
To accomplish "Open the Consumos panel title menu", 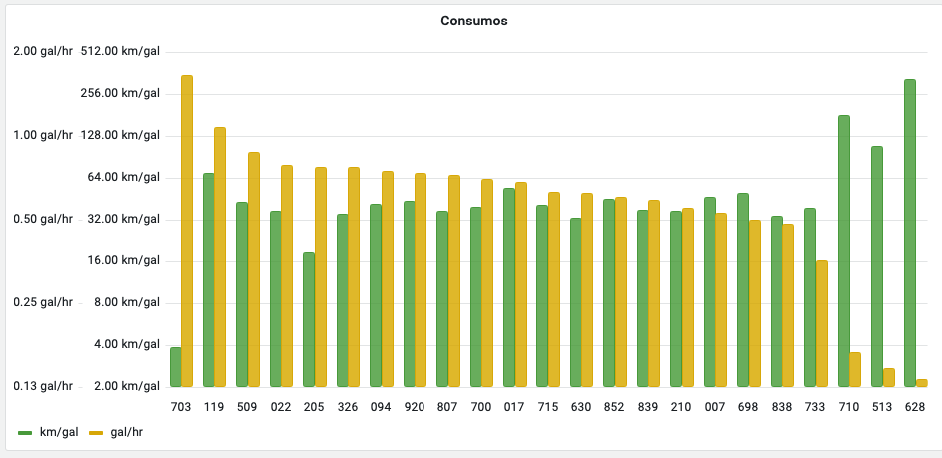I will [x=473, y=20].
